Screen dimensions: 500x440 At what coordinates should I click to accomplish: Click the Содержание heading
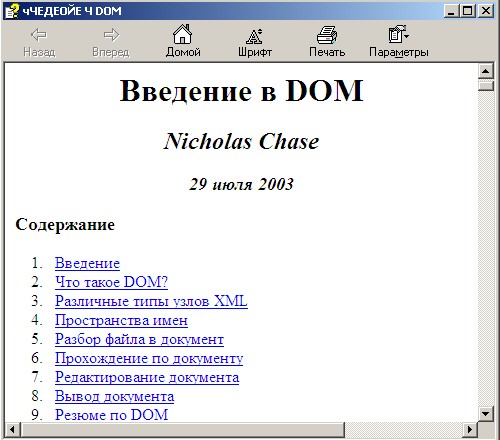[x=65, y=225]
